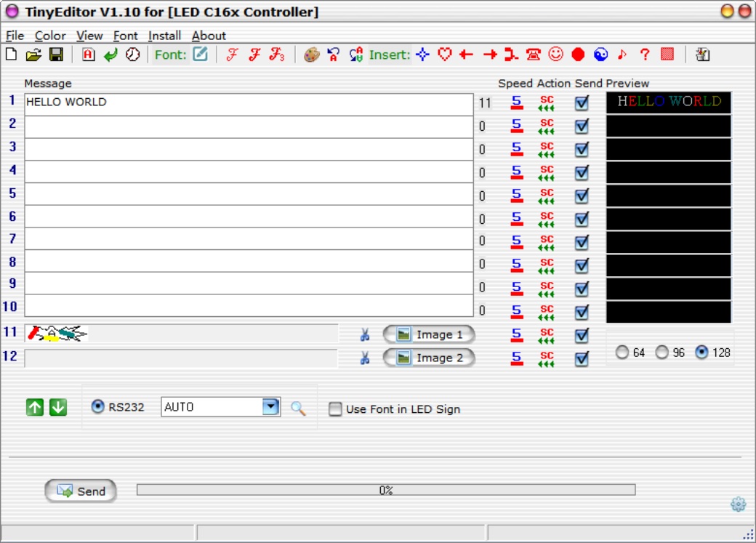The height and width of the screenshot is (543, 756).
Task: Click the last toolbar document icon
Action: [x=702, y=55]
